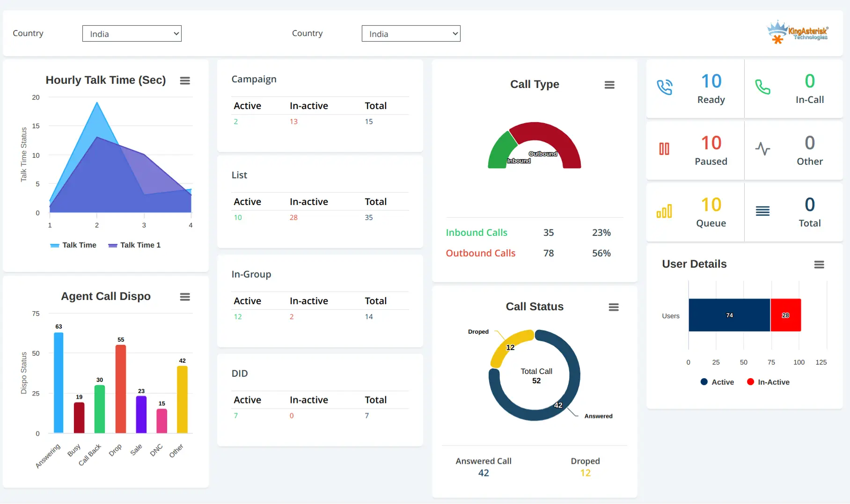This screenshot has width=850, height=504.
Task: Open the left Country dropdown
Action: click(132, 33)
